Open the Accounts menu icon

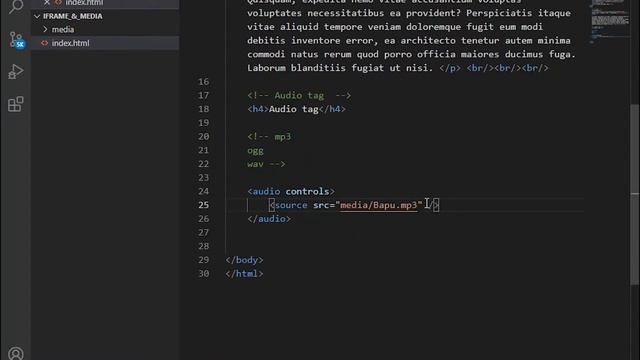(16, 353)
